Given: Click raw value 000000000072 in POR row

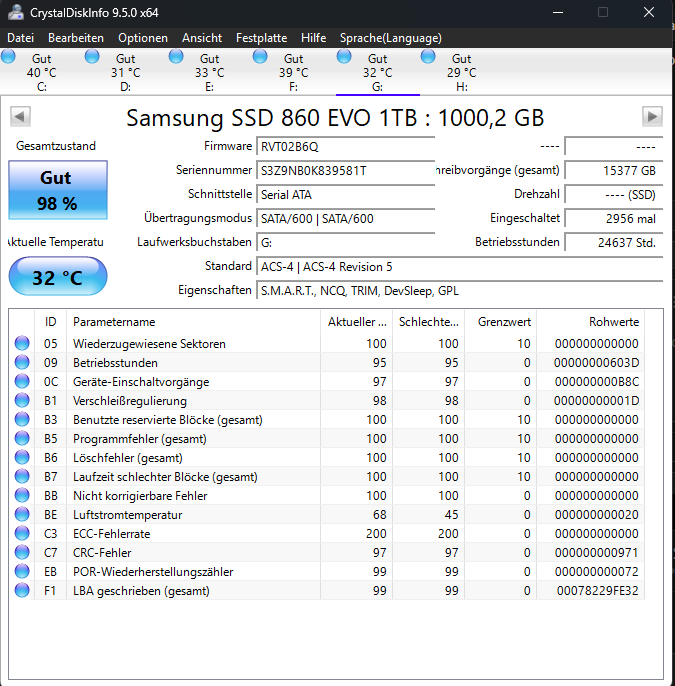Looking at the screenshot, I should click(x=597, y=572).
